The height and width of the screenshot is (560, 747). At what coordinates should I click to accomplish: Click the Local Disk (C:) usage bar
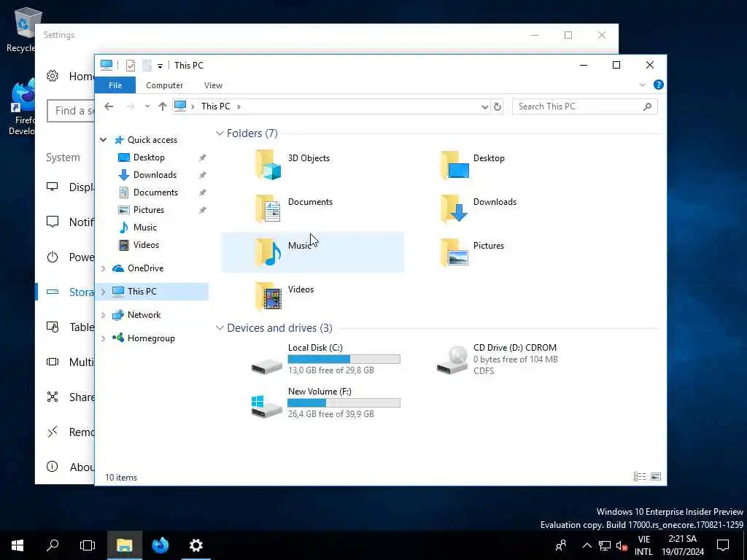click(x=344, y=359)
